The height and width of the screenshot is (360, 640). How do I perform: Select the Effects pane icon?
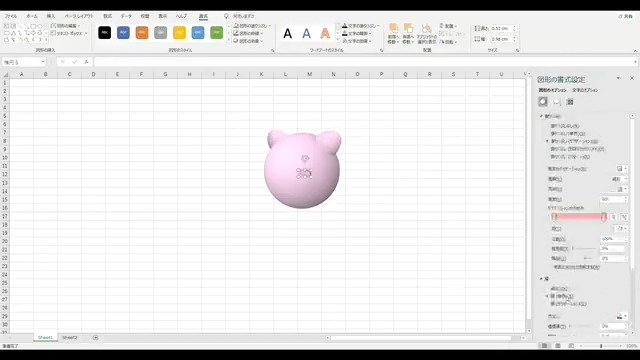(556, 102)
